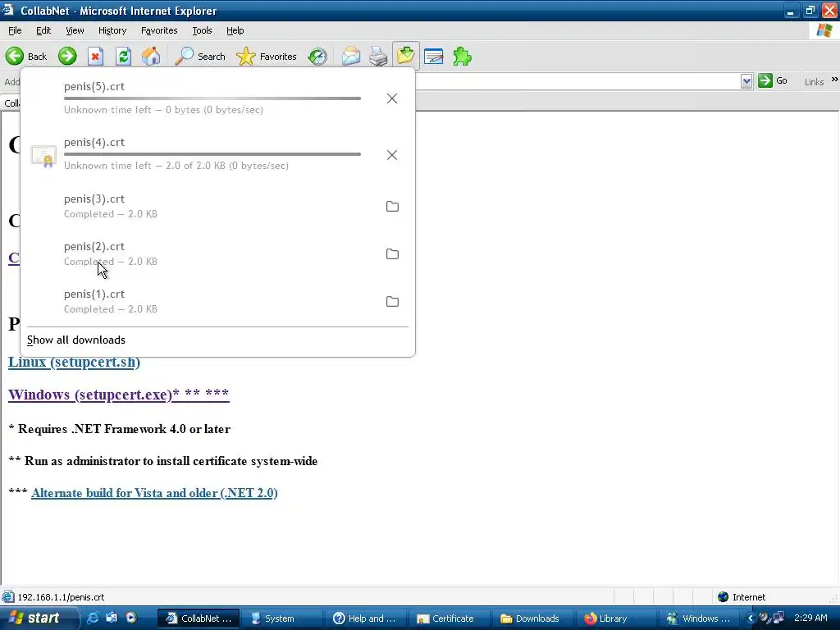Select the penis(3).crt download entry
Image resolution: width=840 pixels, height=630 pixels.
[x=217, y=206]
